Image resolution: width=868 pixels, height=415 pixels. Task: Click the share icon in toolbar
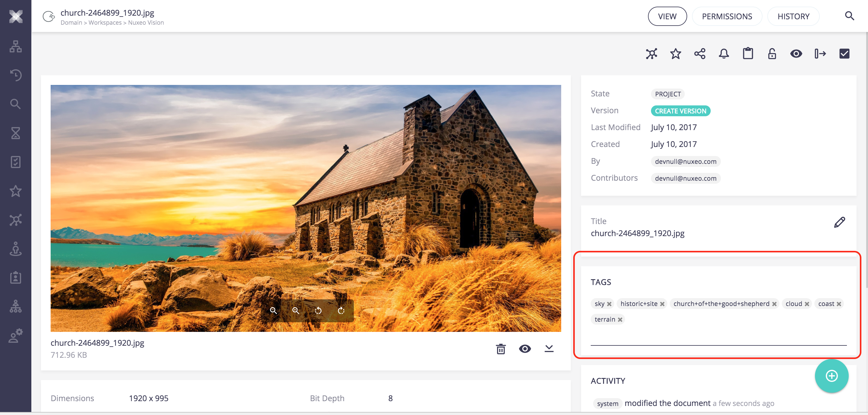tap(700, 54)
